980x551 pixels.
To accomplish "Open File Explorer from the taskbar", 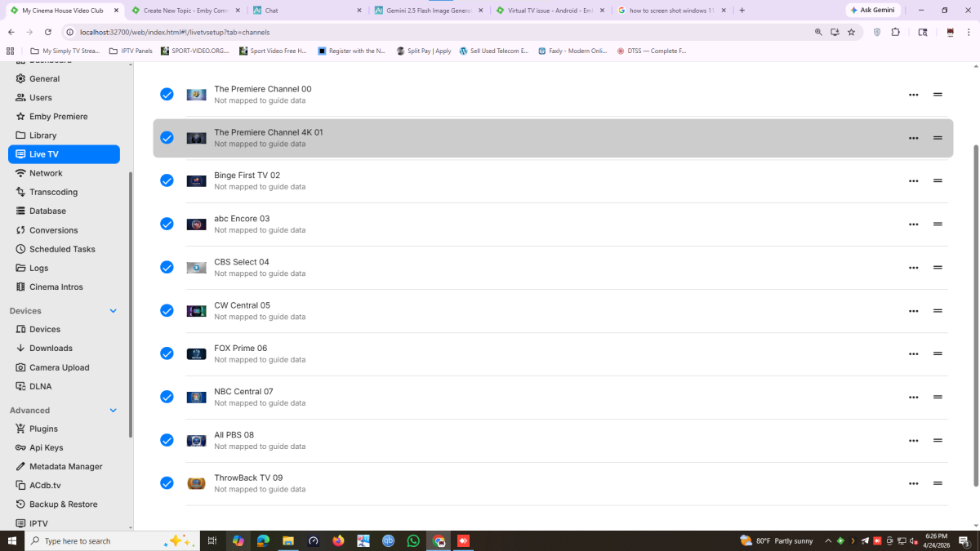I will pos(288,540).
